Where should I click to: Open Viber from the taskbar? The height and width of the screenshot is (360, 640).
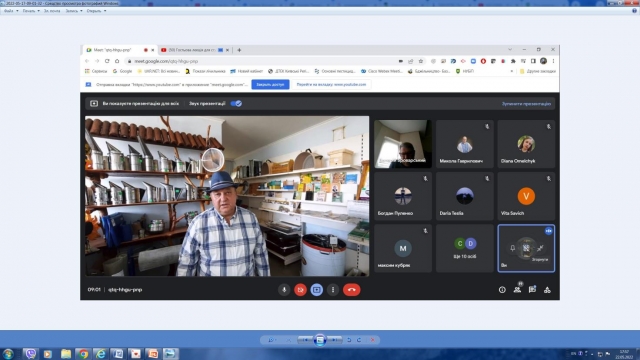pos(31,353)
